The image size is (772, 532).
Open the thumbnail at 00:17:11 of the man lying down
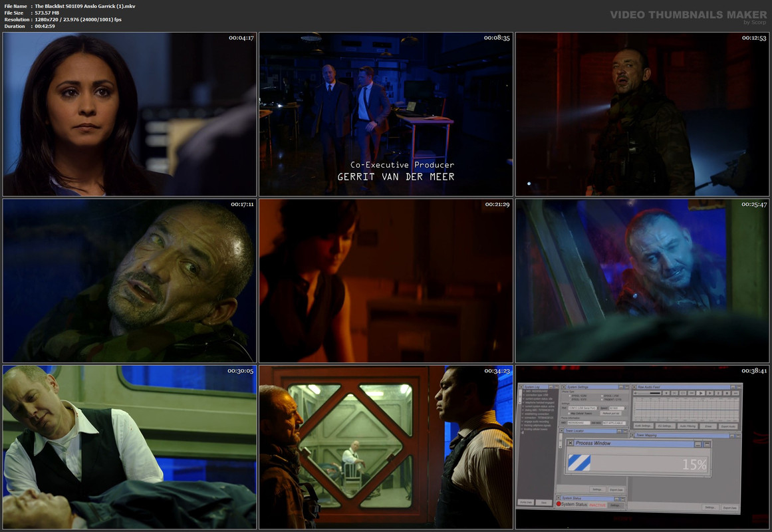tap(130, 281)
